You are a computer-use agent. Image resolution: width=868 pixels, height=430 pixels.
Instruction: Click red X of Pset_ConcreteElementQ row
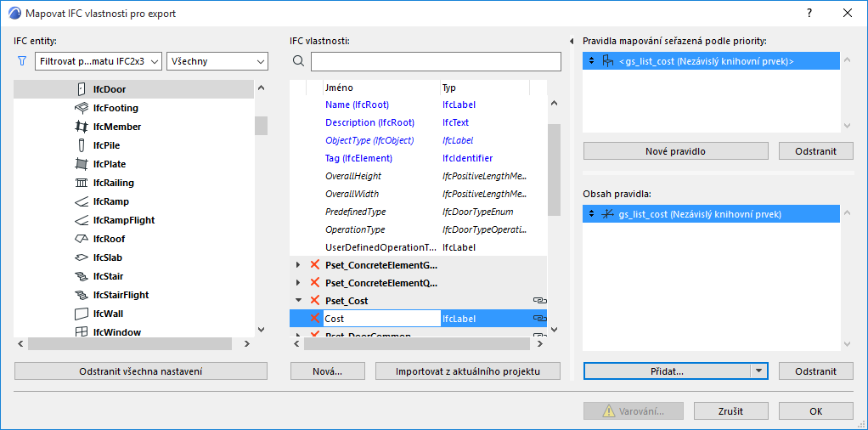click(315, 283)
